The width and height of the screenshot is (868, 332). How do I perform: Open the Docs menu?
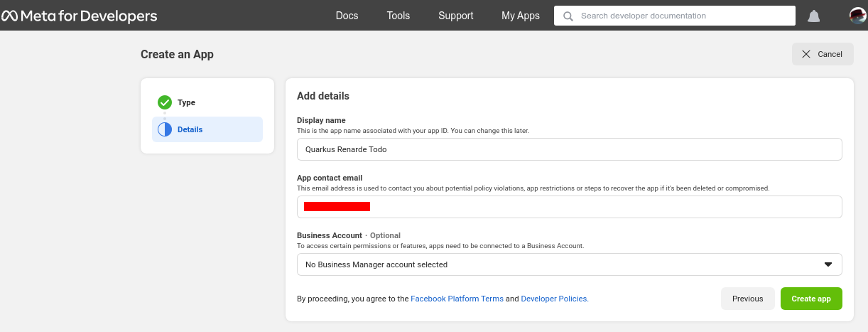pos(347,16)
